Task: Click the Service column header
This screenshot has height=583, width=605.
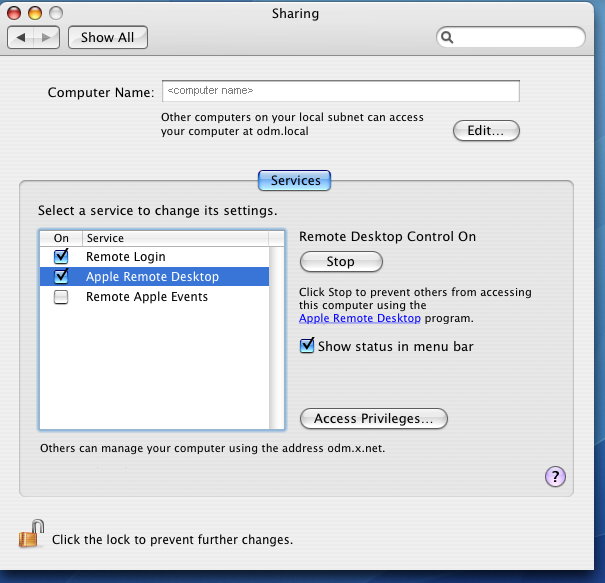Action: [175, 238]
